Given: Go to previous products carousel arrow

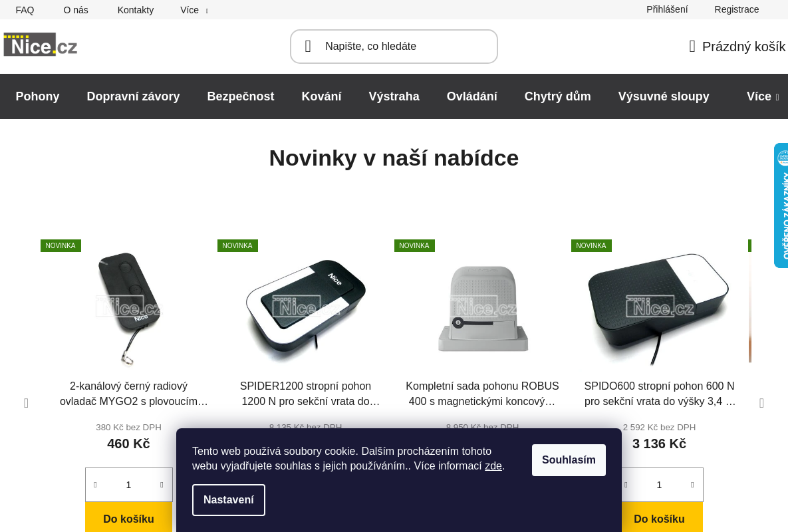Looking at the screenshot, I should pyautogui.click(x=26, y=403).
